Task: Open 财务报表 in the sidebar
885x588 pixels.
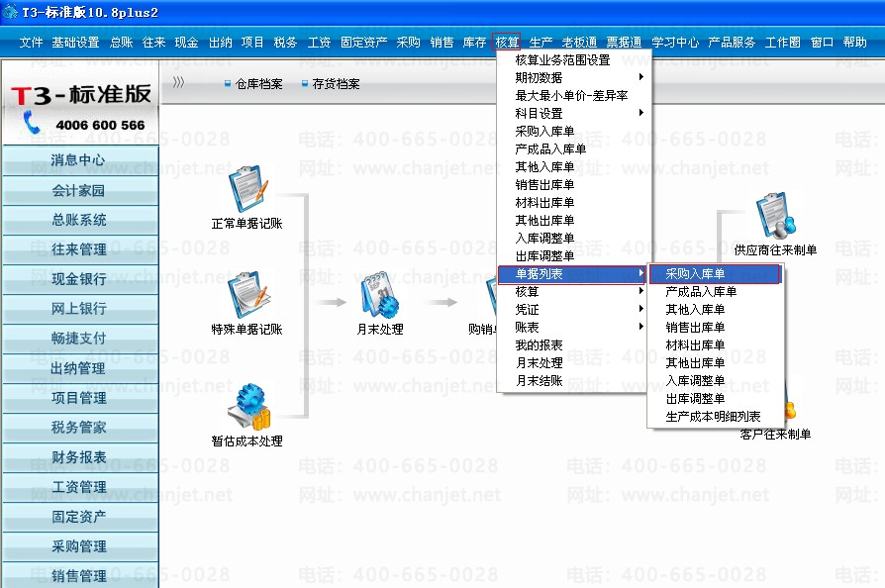Action: [80, 457]
